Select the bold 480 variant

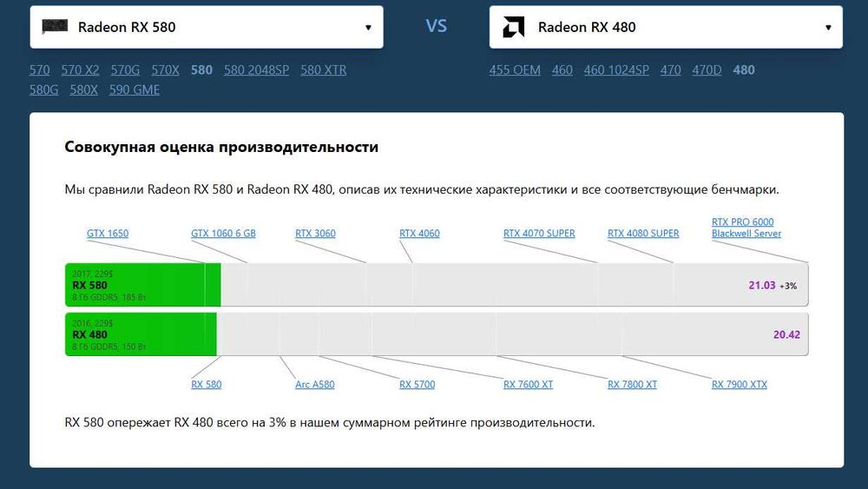coord(744,69)
